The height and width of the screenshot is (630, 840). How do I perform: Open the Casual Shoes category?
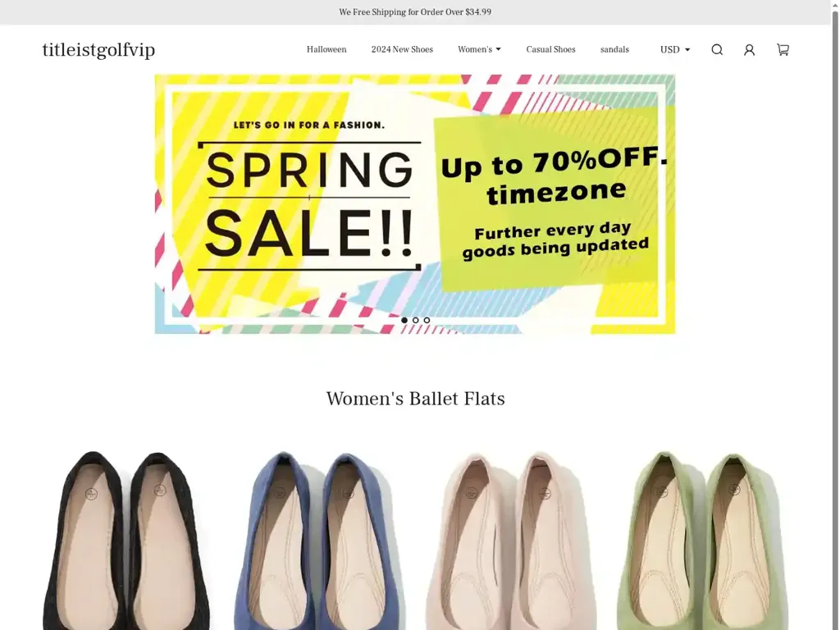coord(550,49)
